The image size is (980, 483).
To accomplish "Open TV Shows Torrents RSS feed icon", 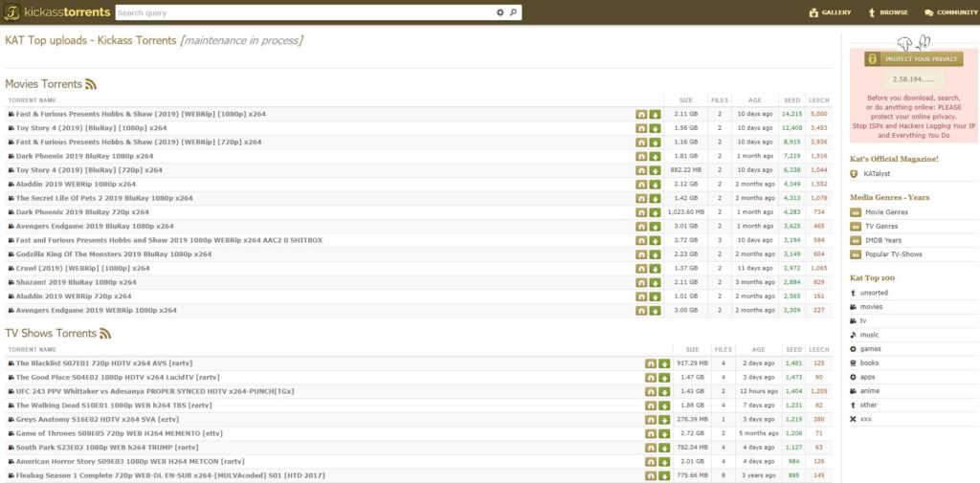I will (105, 334).
